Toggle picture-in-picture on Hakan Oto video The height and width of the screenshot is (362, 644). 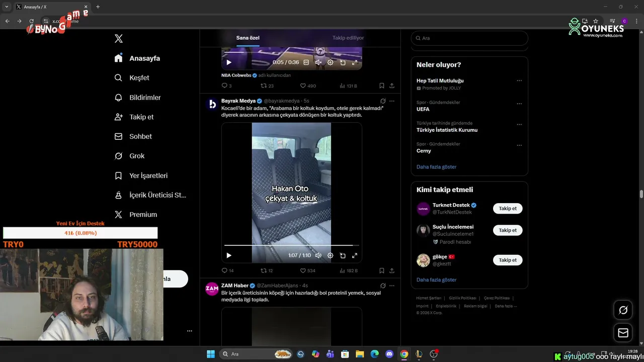tap(343, 255)
